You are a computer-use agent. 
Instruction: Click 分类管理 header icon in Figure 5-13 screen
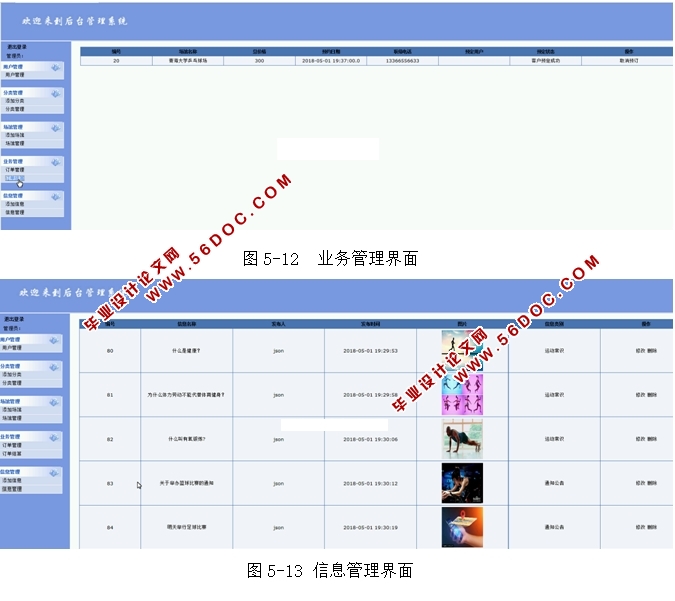54,367
